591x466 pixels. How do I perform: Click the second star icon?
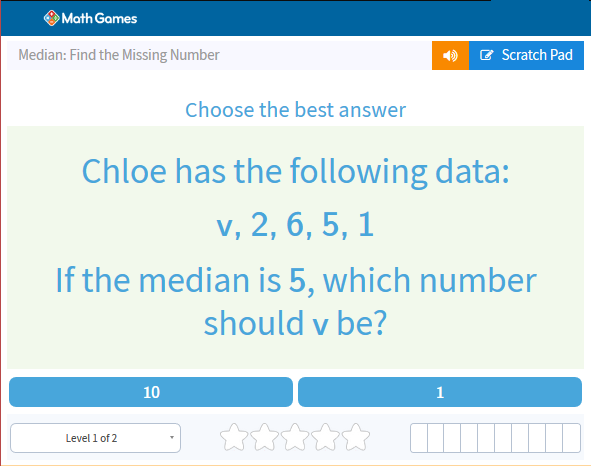pyautogui.click(x=265, y=437)
